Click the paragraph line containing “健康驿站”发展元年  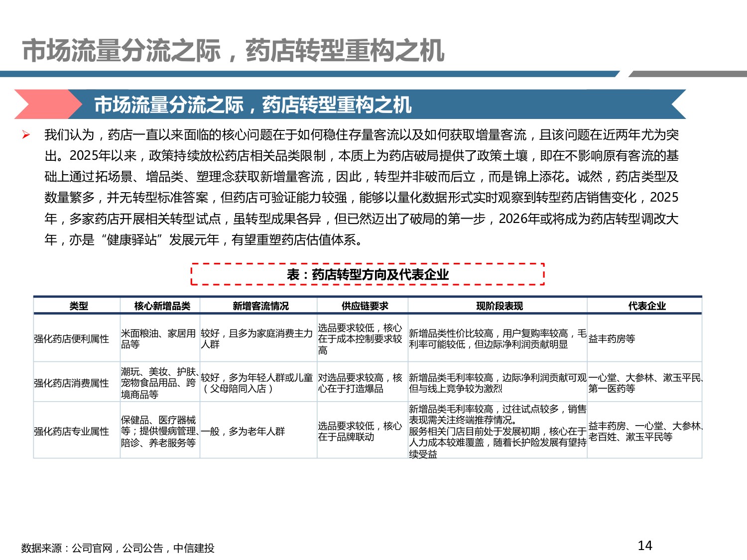coord(206,240)
